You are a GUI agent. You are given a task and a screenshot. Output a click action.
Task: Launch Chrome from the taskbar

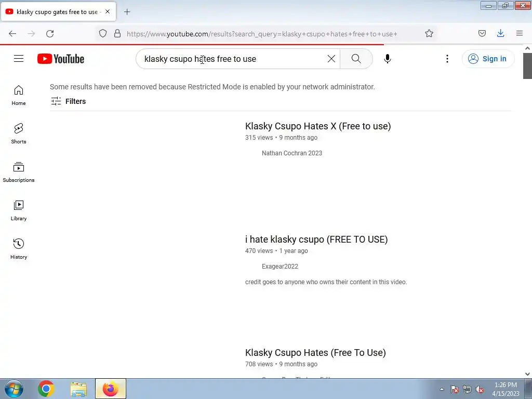pyautogui.click(x=46, y=389)
